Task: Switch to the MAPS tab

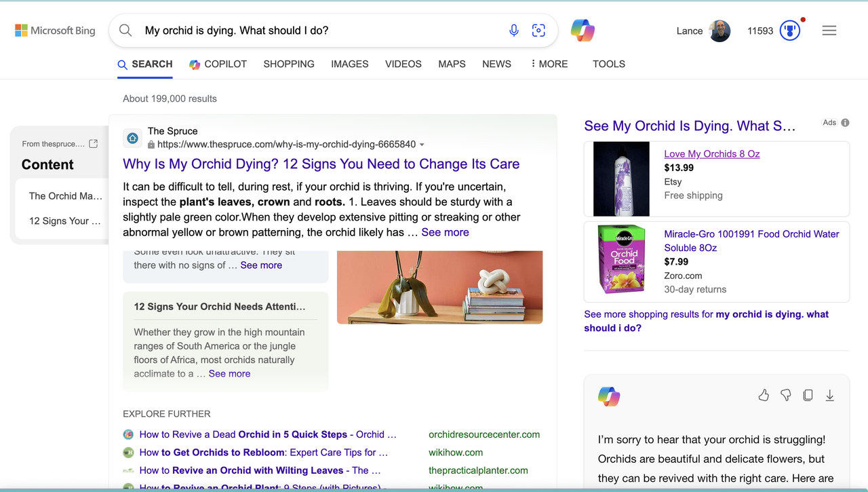Action: point(452,64)
